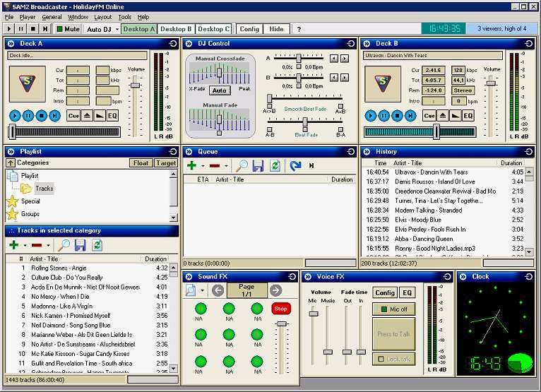Skip to next track on Deck B

[410, 116]
